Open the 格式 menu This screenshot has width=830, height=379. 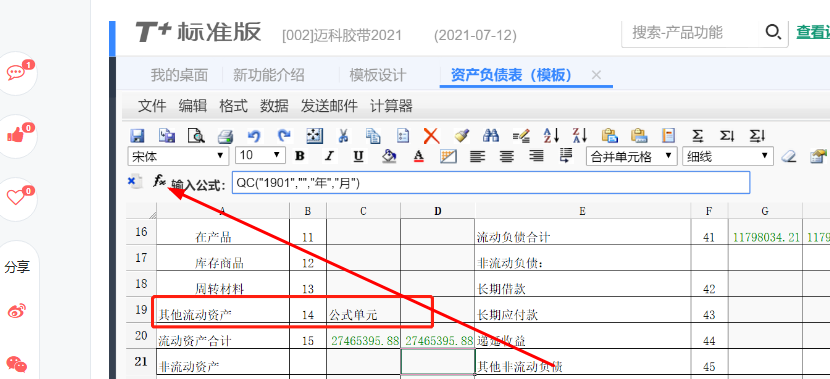(x=233, y=106)
